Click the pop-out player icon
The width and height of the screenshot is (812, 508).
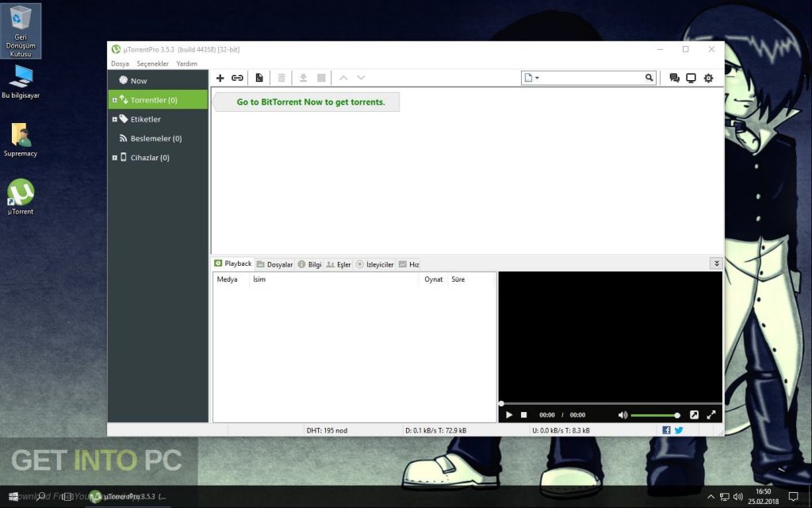tap(694, 414)
